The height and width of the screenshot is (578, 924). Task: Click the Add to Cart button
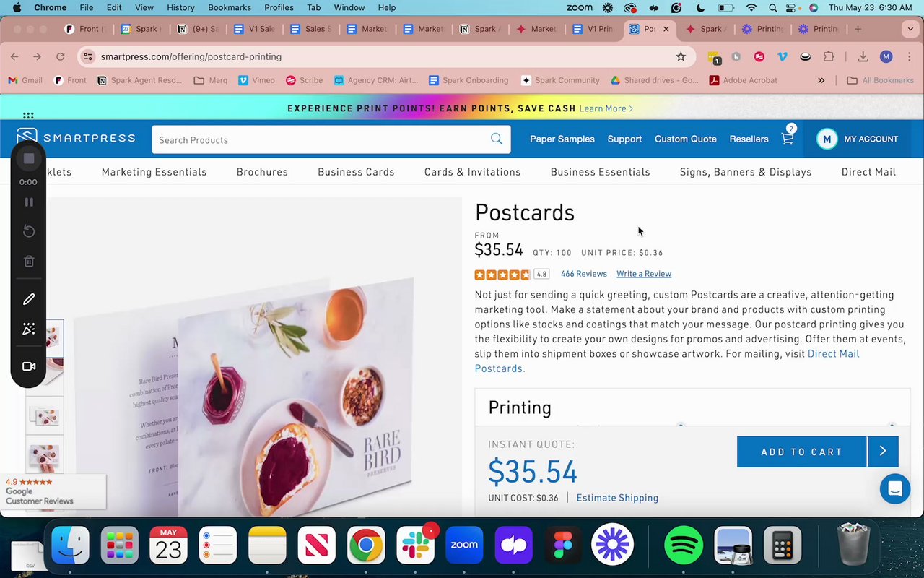click(801, 452)
